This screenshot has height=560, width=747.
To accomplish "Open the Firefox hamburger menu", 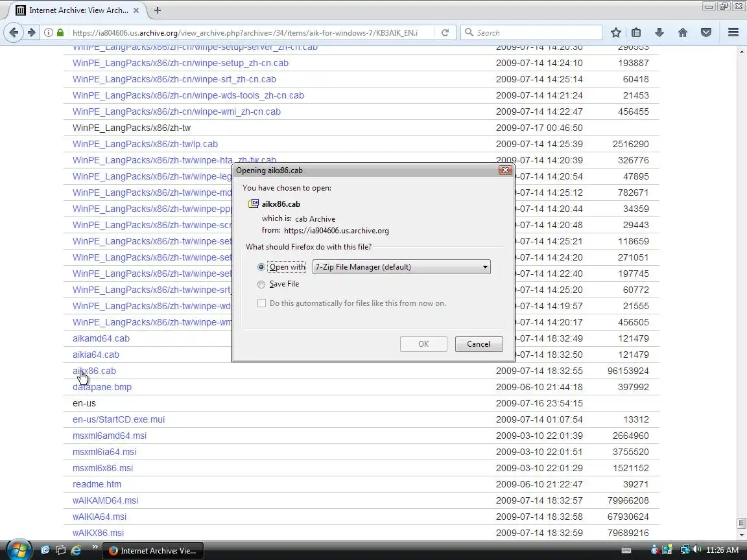I will point(733,32).
